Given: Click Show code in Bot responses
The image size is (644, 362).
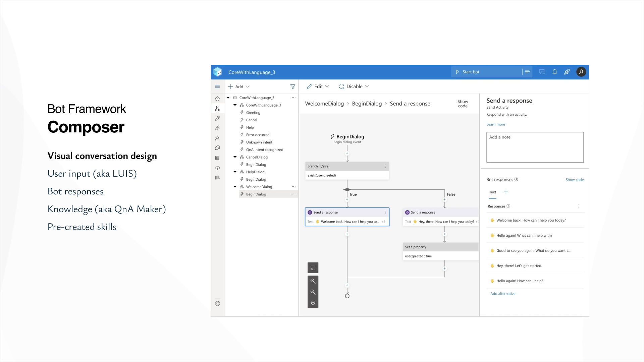Looking at the screenshot, I should (x=575, y=180).
